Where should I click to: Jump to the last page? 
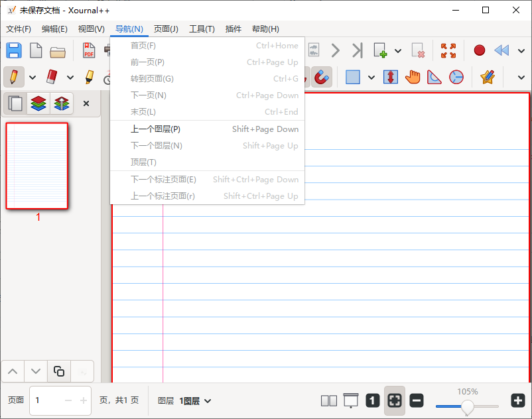pyautogui.click(x=358, y=50)
